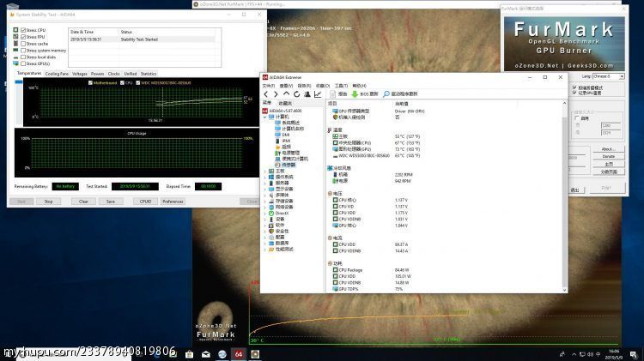Viewport: 644px width, 361px height.
Task: Click the security shield tree icon
Action: point(271,232)
